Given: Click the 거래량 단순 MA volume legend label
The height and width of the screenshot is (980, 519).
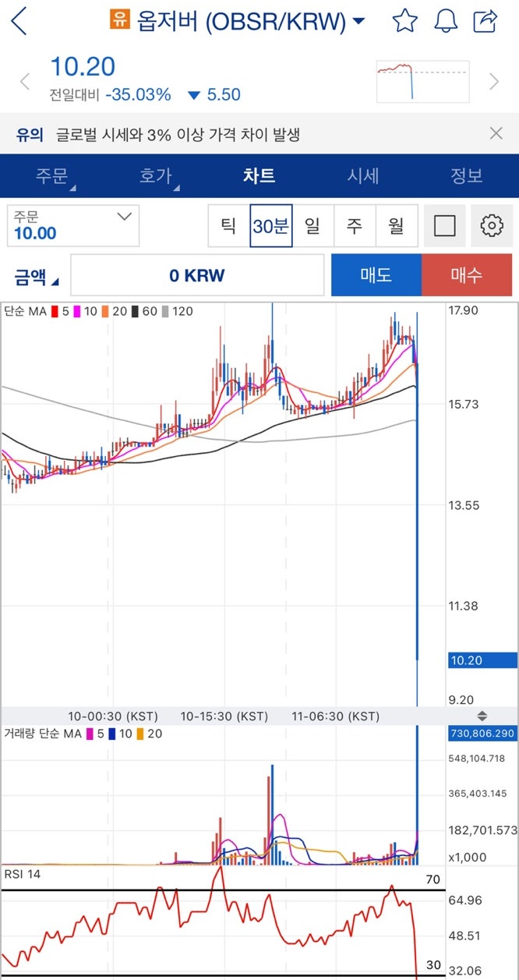Looking at the screenshot, I should pos(43,734).
